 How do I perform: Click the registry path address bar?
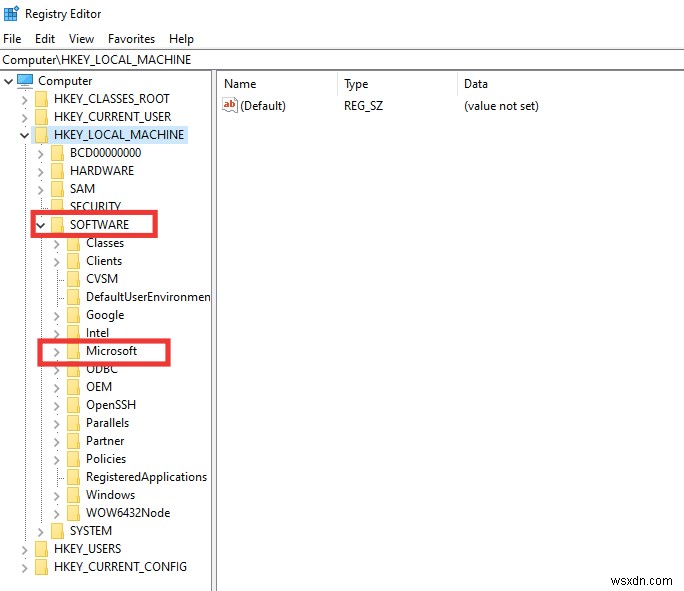point(342,60)
